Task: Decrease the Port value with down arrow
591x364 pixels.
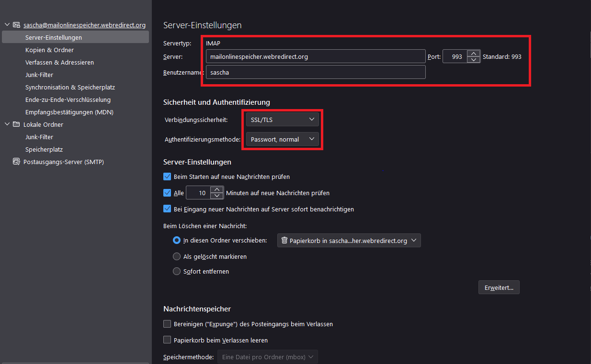Action: (474, 60)
